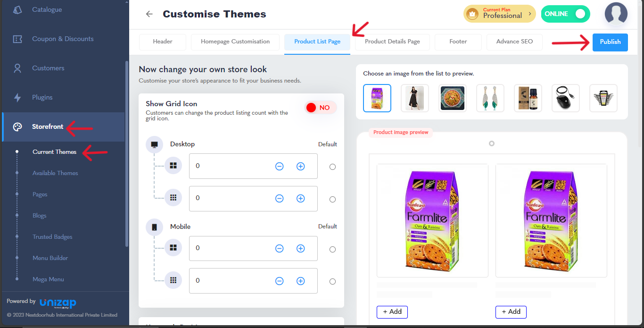
Task: Open Trusted Badges in sidebar
Action: coord(52,237)
